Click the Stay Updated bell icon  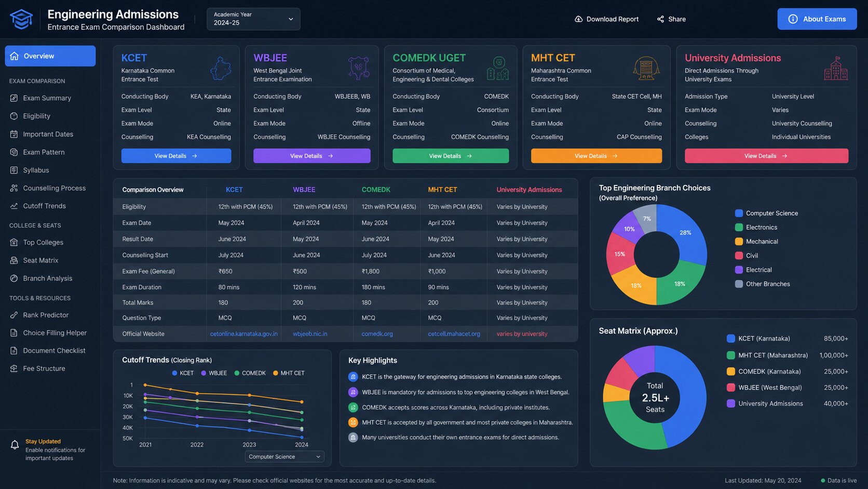(x=15, y=445)
